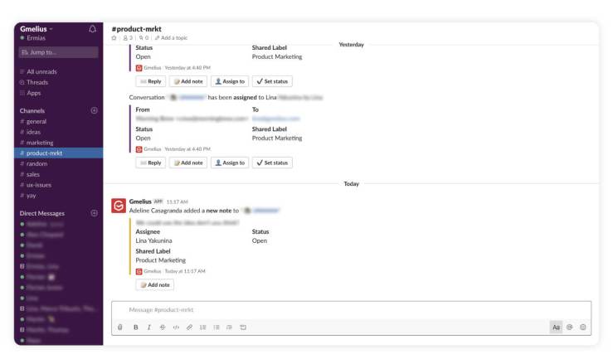
Task: View the channel members count icon
Action: pos(128,38)
